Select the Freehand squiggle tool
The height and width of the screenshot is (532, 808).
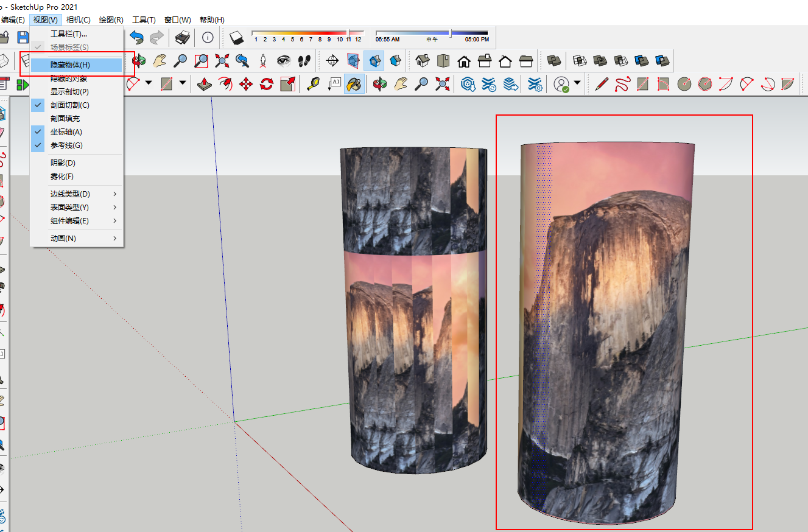tap(622, 83)
